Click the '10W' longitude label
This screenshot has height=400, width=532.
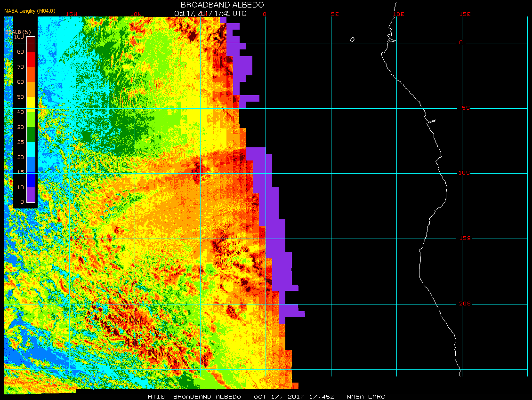coord(136,14)
